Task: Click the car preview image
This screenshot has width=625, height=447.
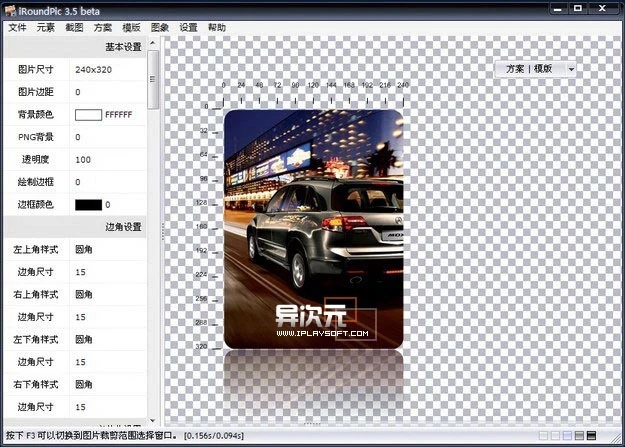Action: point(313,229)
